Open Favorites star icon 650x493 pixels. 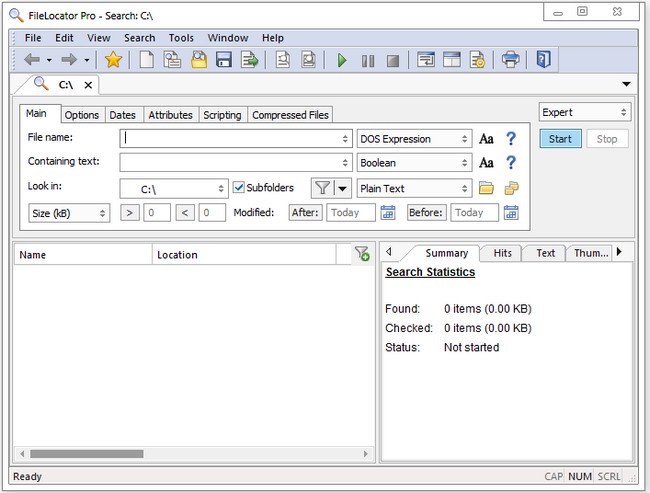pos(113,60)
